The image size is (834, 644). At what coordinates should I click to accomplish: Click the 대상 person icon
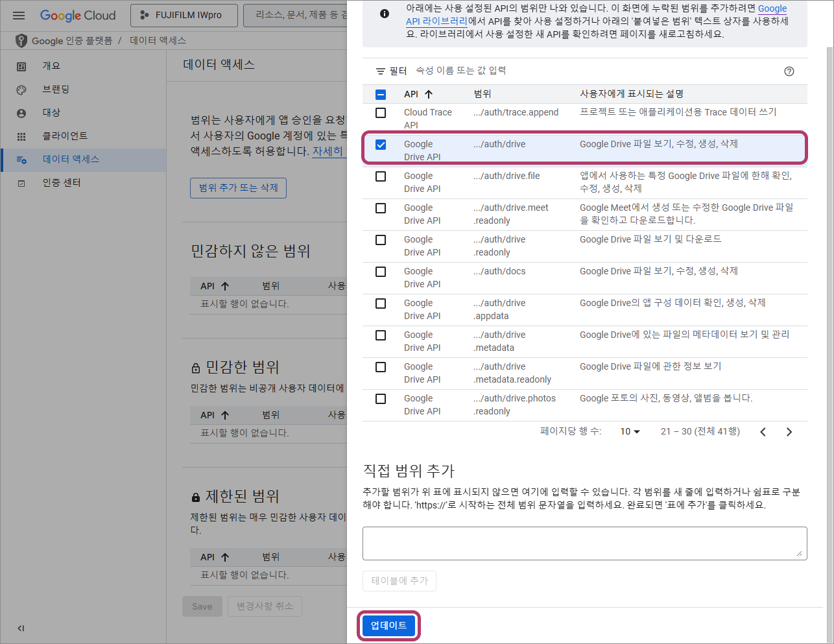(x=21, y=113)
